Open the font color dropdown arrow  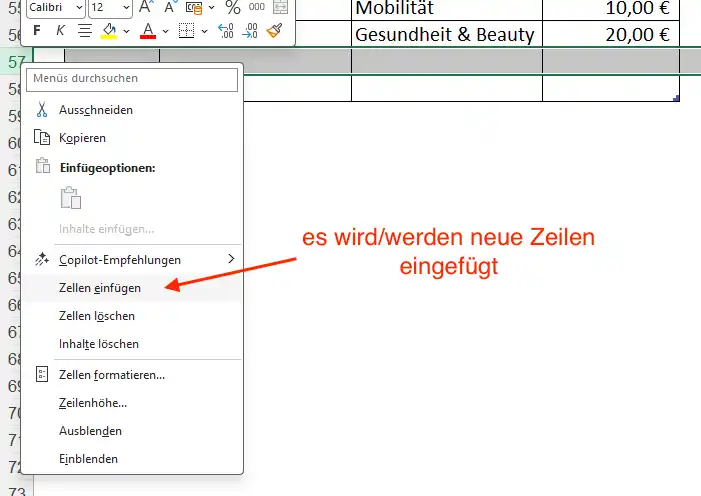[x=165, y=31]
